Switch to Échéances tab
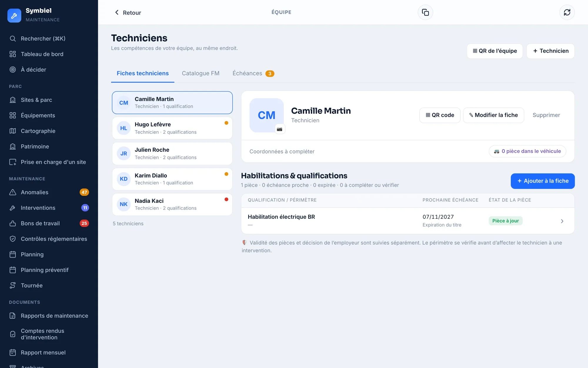This screenshot has height=368, width=588. click(253, 73)
